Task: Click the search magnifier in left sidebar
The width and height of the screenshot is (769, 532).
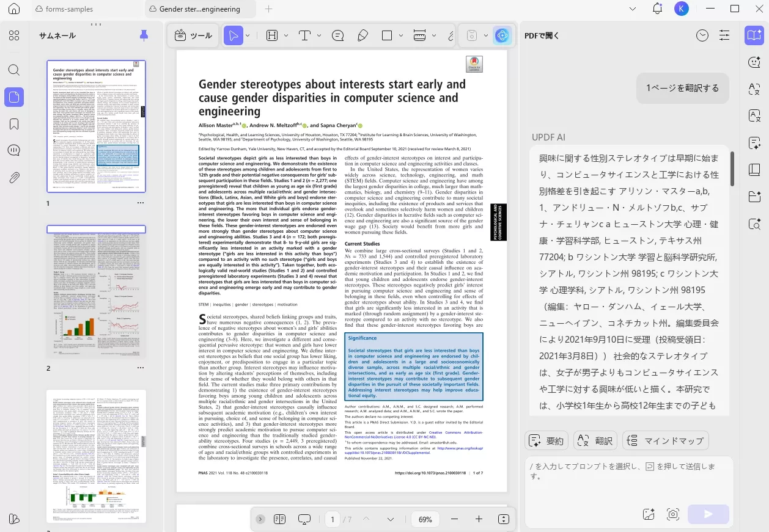Action: click(x=15, y=70)
